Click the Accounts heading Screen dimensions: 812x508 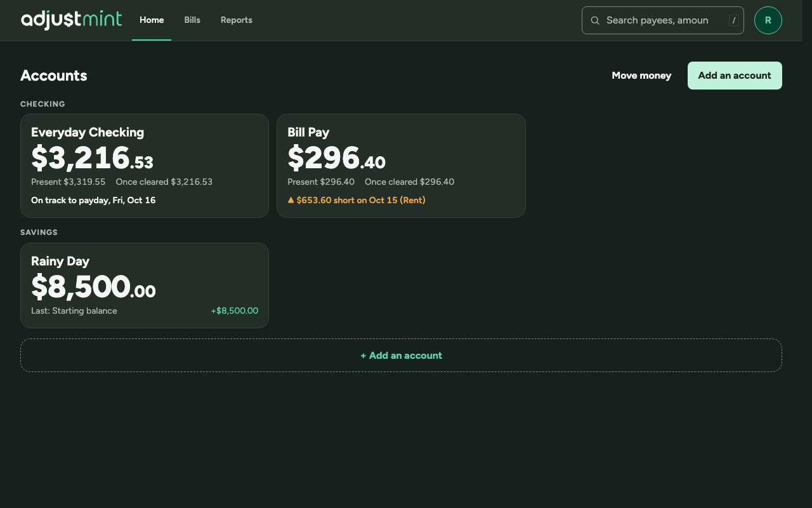pos(54,76)
